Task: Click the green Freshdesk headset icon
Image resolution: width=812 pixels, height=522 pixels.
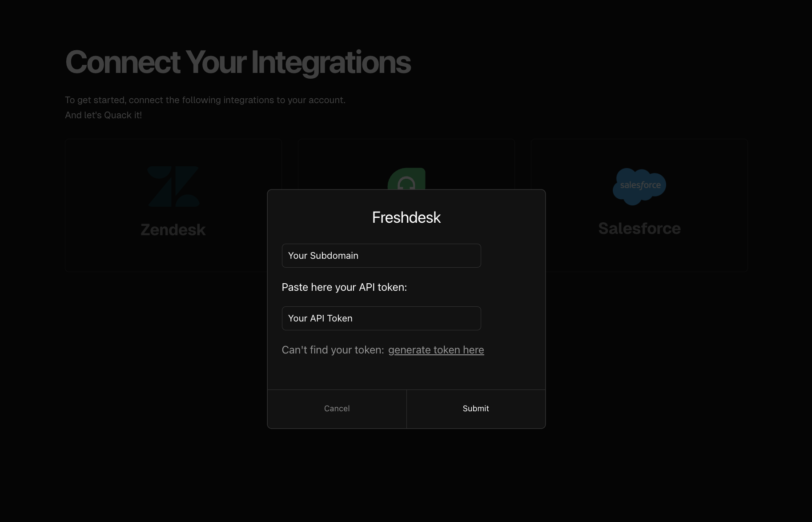Action: (x=406, y=180)
